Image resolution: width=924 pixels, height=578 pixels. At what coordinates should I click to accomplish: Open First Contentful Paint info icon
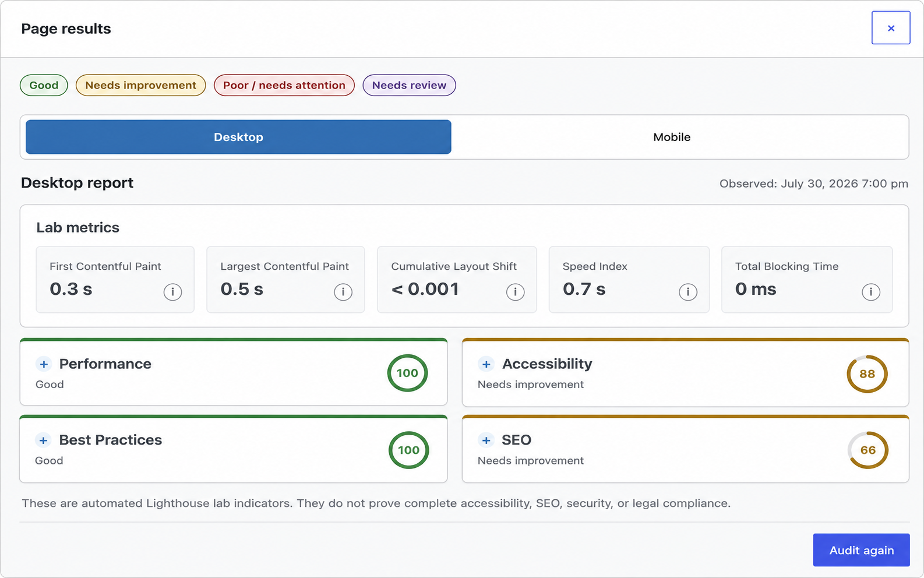[x=172, y=292]
